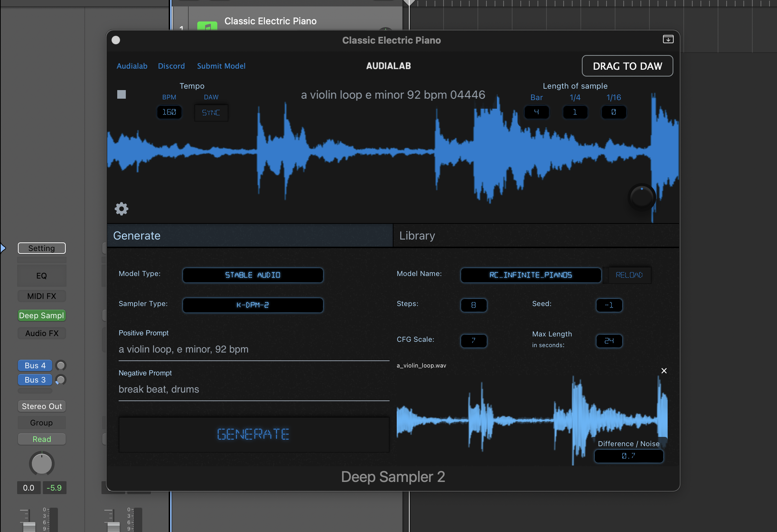Click the close button on preview waveform
777x532 pixels.
coord(664,371)
